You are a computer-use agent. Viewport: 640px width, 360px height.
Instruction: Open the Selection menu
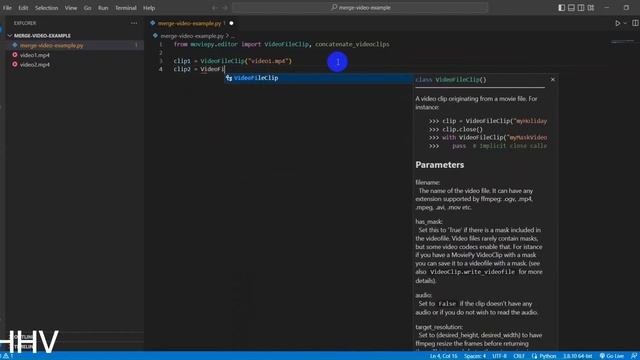coord(46,8)
